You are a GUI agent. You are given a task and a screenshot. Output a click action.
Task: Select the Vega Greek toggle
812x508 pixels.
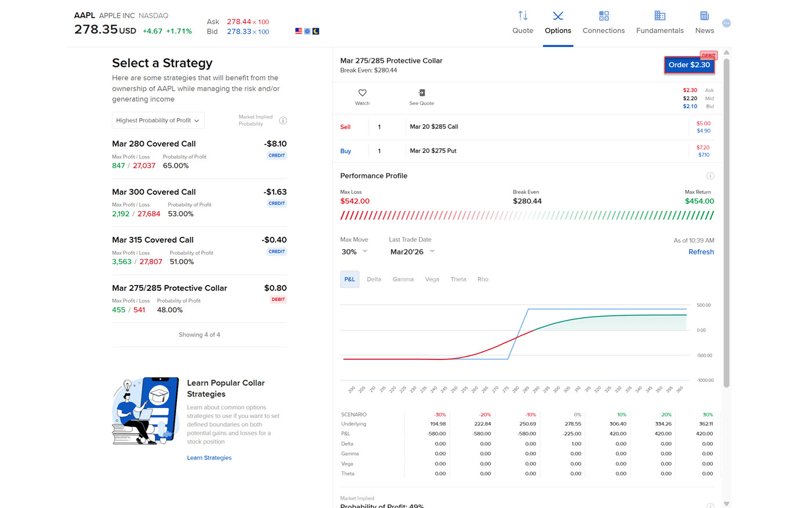point(432,279)
